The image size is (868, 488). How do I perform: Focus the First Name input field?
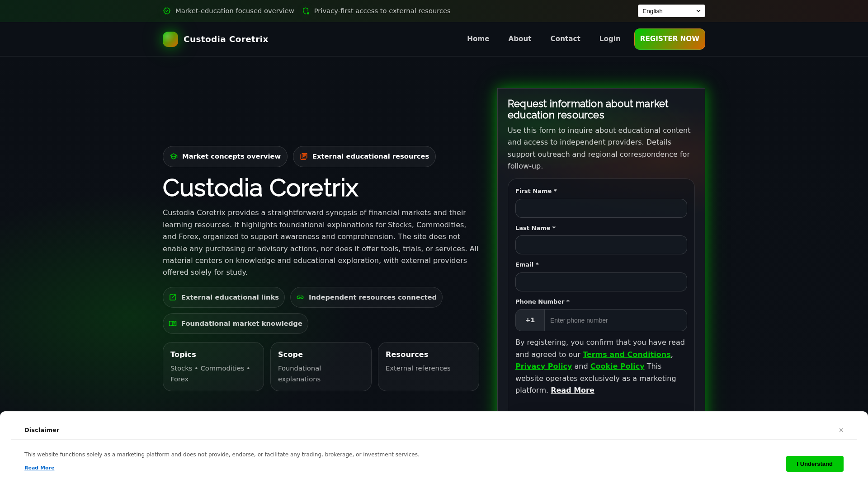click(x=601, y=208)
